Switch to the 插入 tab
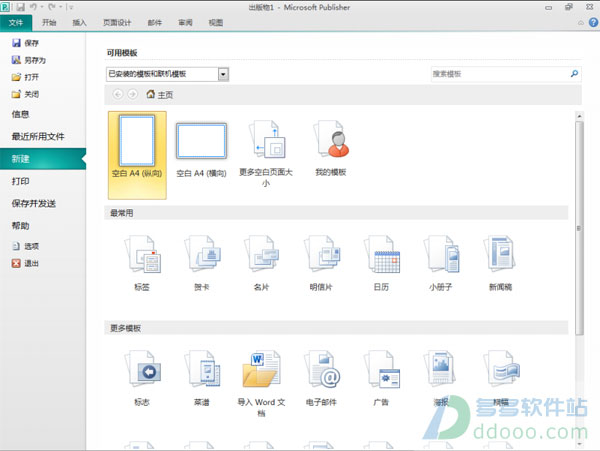This screenshot has width=600, height=451. [79, 23]
